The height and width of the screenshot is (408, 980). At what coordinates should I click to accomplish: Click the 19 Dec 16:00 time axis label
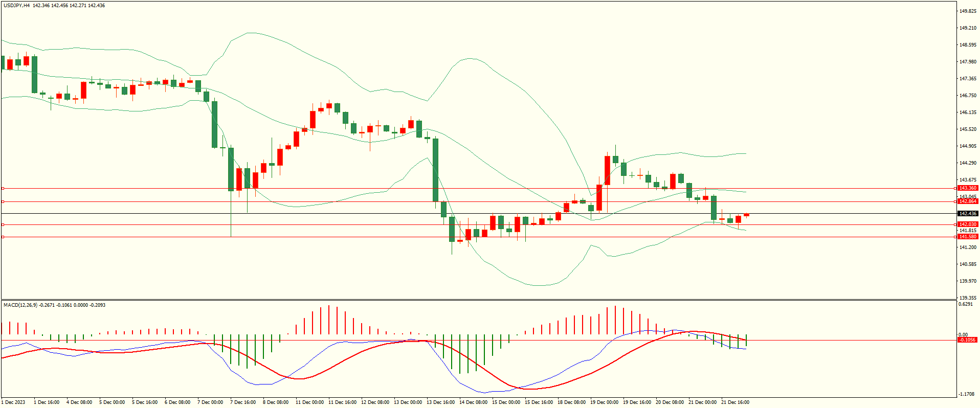pos(637,402)
